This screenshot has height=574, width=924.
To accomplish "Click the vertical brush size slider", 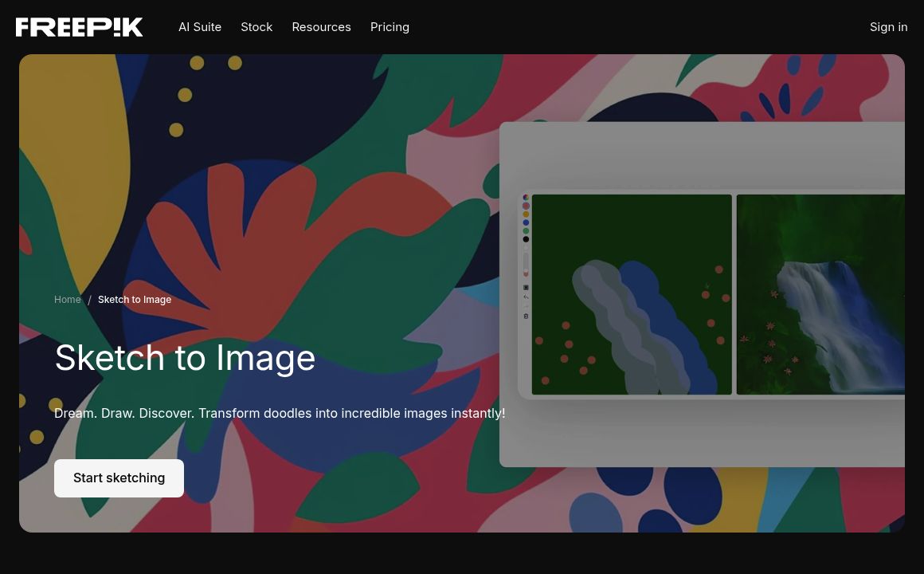I will click(x=526, y=261).
